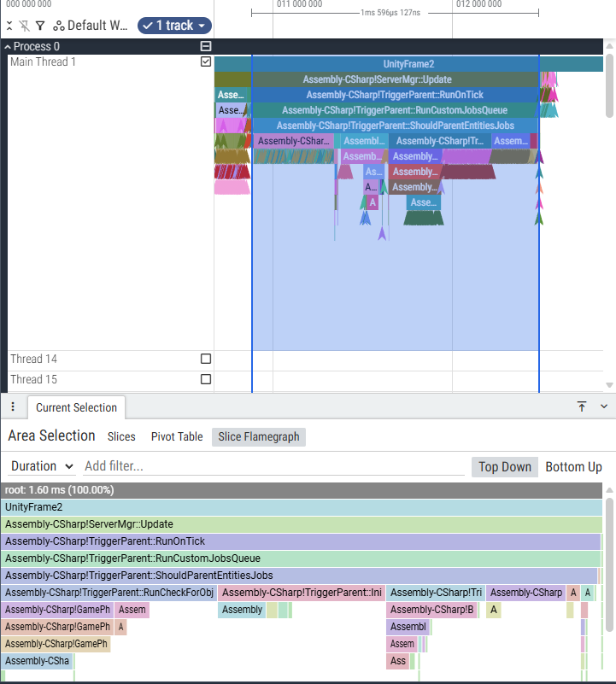Click the Default Workspace icon
The image size is (616, 684).
pos(58,26)
